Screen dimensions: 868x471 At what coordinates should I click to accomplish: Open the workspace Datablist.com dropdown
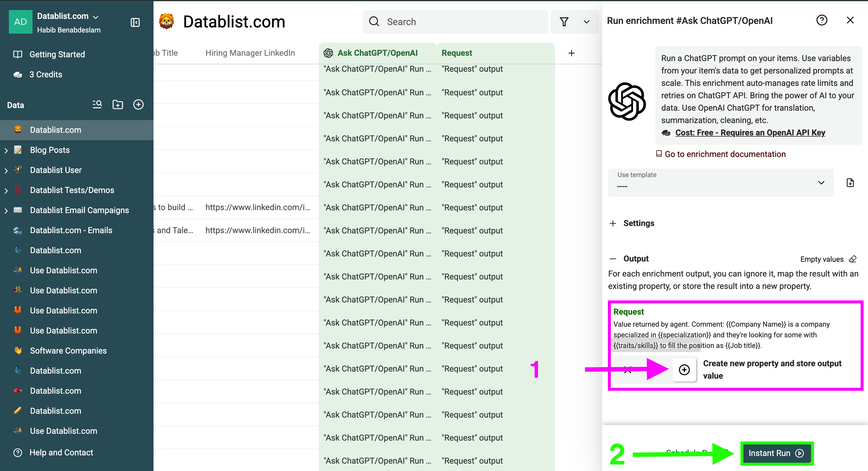point(68,16)
